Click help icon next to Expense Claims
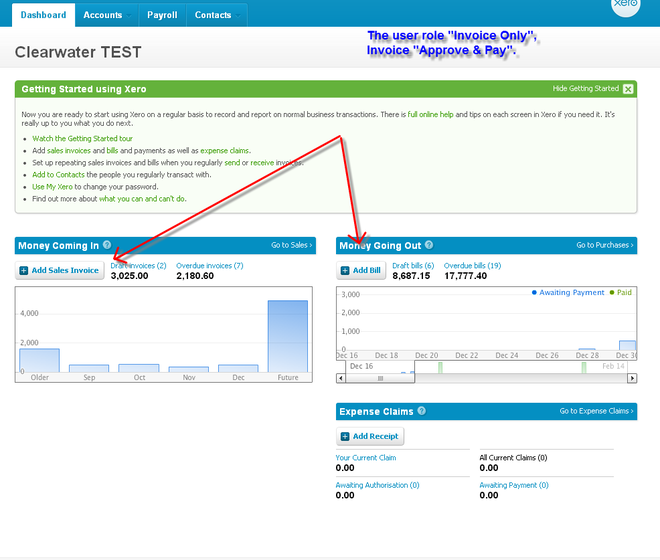 point(422,411)
